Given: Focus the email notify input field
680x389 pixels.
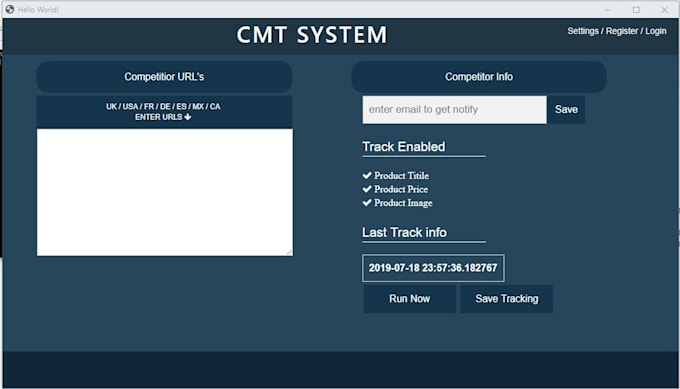Looking at the screenshot, I should pos(454,109).
